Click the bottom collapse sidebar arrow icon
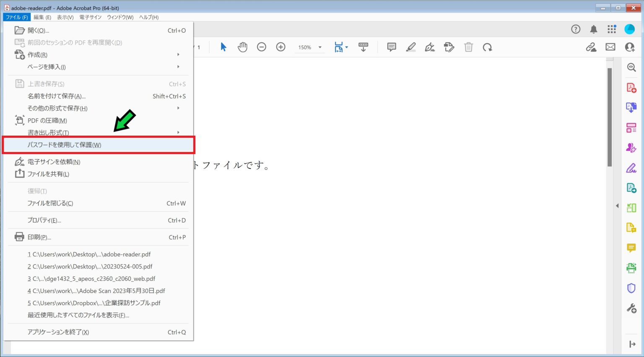This screenshot has height=357, width=644. tap(632, 344)
